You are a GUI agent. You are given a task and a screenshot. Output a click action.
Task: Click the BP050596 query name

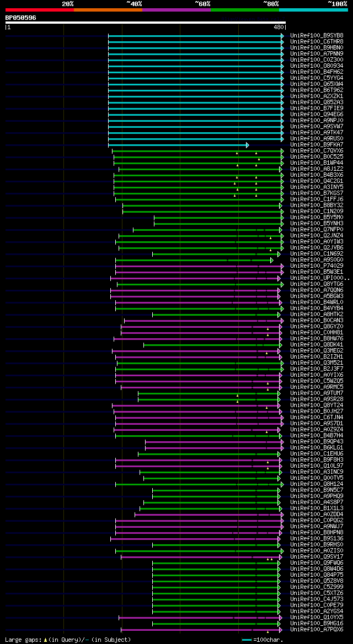point(20,18)
